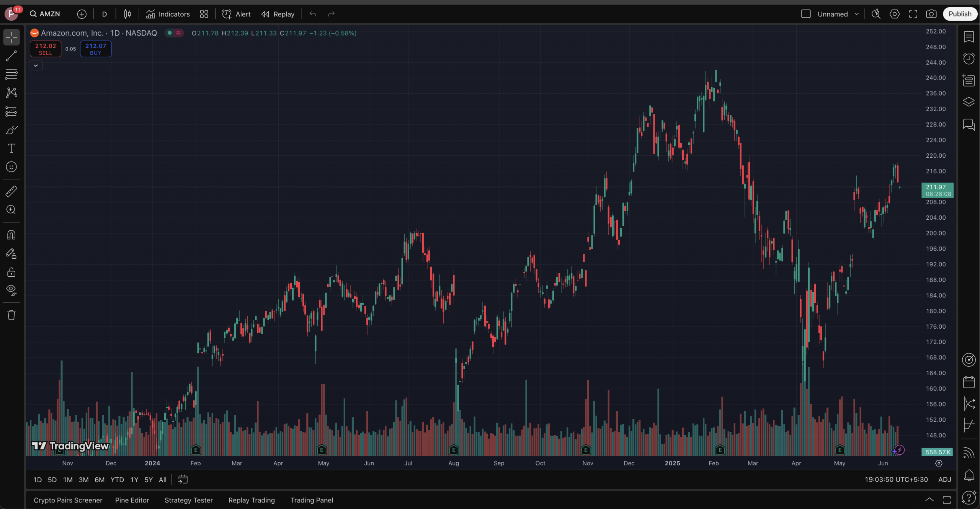Screen dimensions: 980x509
Task: Open the Crypto Pairs Screener dropdown
Action: [x=68, y=500]
